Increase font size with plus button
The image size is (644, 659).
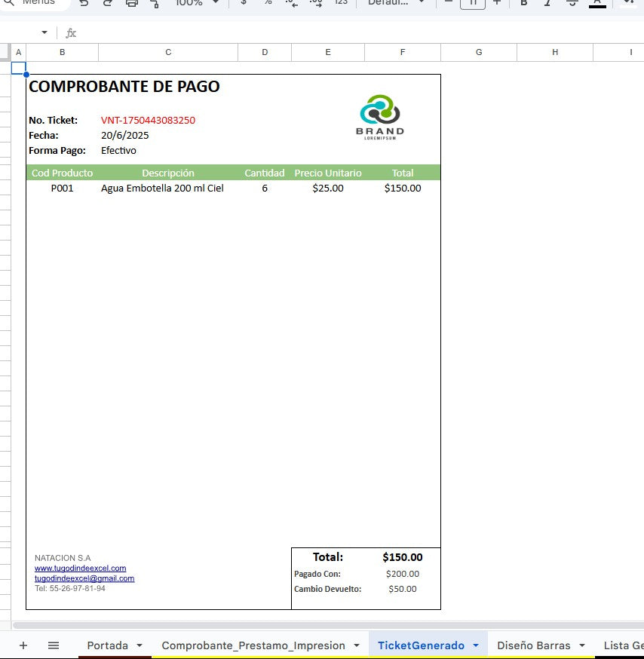tap(497, 2)
